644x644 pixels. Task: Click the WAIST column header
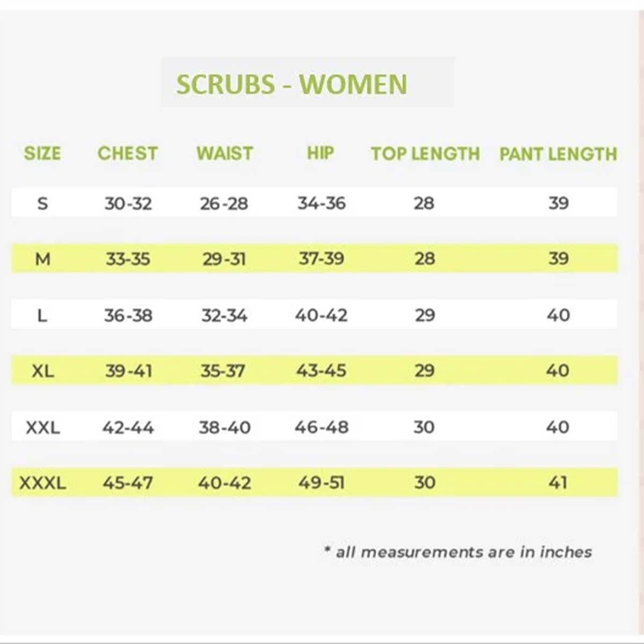pos(224,153)
